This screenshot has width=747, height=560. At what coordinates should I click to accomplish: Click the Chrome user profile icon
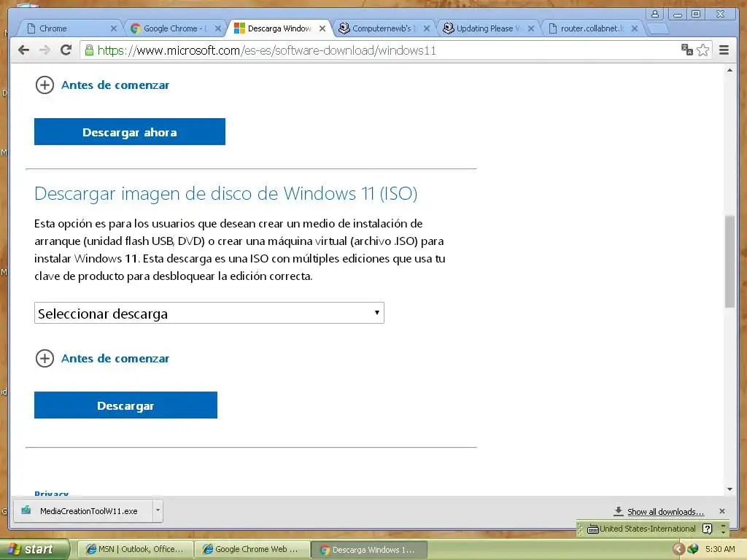655,14
